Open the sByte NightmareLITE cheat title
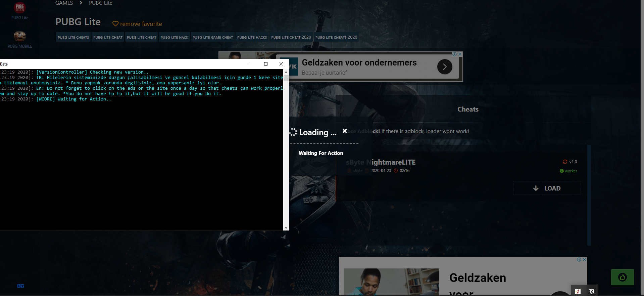Screen dimensions: 644x296 coord(381,162)
